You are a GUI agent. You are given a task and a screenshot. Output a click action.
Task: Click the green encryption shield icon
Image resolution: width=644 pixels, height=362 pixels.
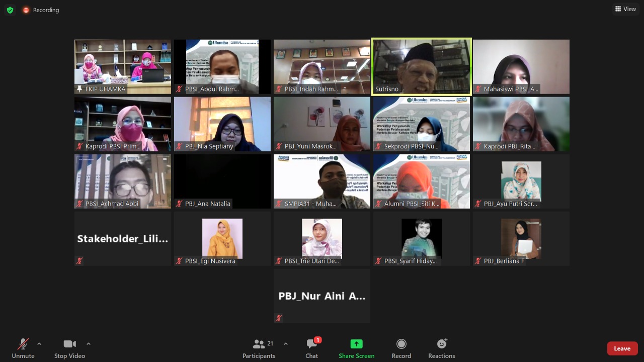(10, 10)
